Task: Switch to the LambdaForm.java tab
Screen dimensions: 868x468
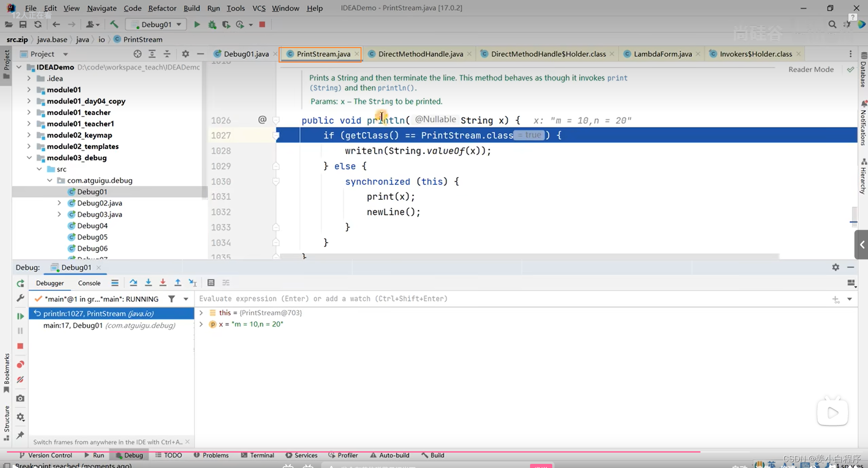Action: [x=663, y=54]
